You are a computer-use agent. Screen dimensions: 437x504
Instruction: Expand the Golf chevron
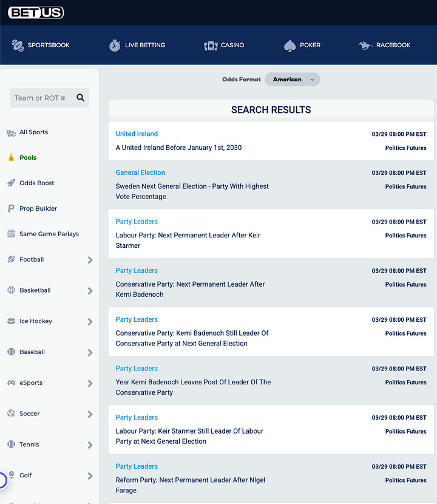coord(90,476)
